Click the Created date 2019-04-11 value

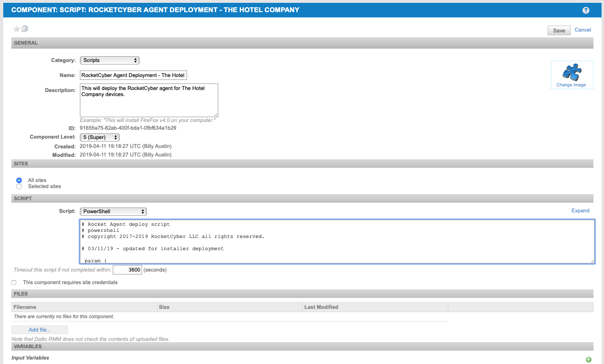tap(125, 146)
